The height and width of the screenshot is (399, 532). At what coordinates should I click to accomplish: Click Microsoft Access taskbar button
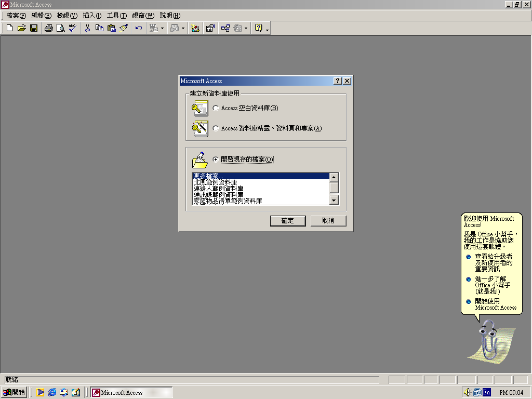point(131,393)
